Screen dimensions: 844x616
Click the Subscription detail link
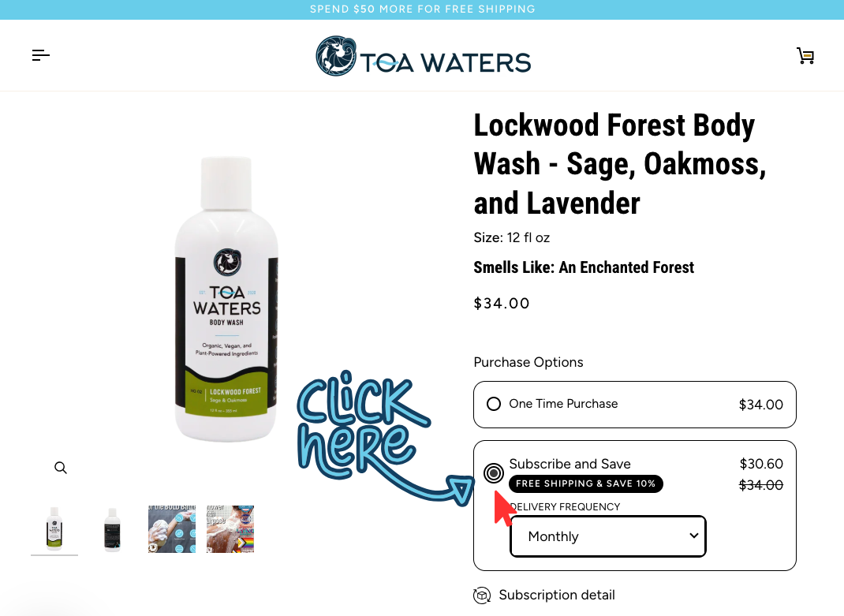(557, 595)
